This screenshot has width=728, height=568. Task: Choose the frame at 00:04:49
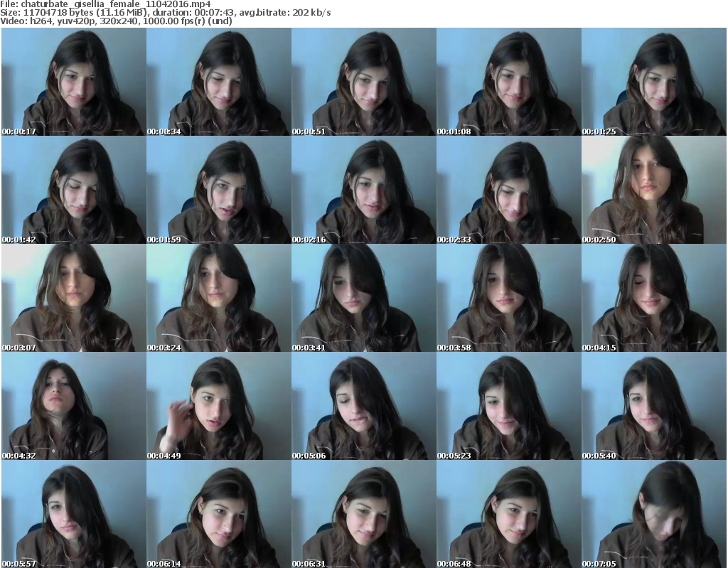[x=219, y=406]
